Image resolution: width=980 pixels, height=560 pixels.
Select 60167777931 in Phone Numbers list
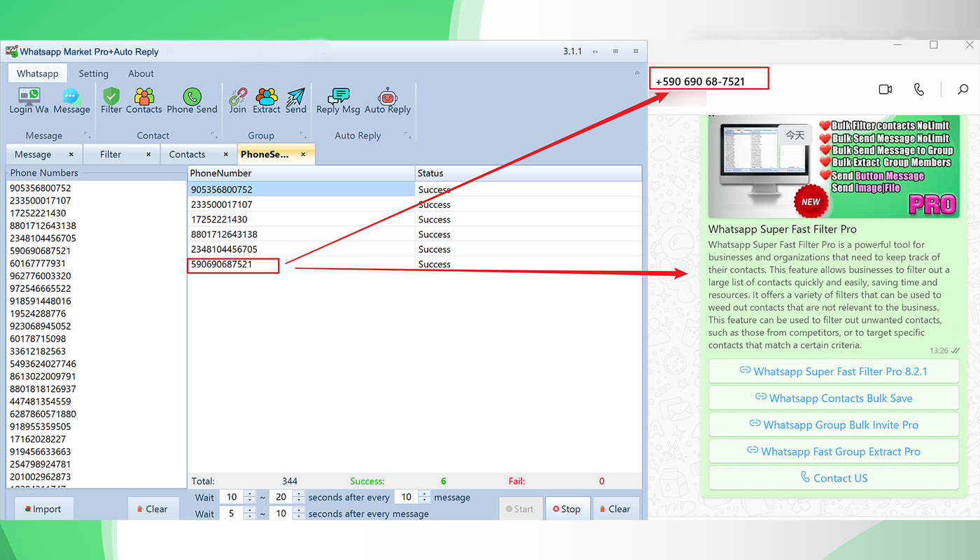point(38,263)
